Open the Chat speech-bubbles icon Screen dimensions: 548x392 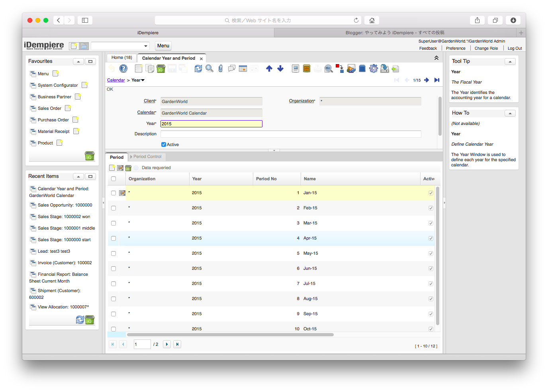[232, 68]
